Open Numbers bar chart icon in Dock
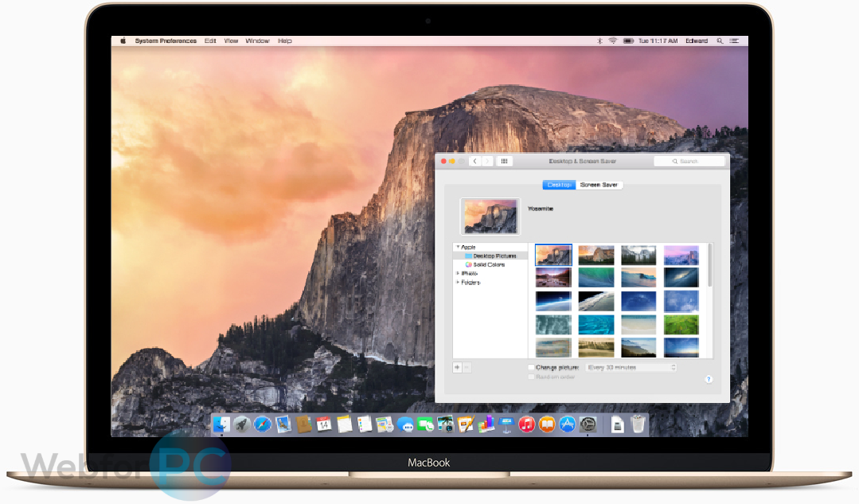This screenshot has width=859, height=504. point(486,424)
